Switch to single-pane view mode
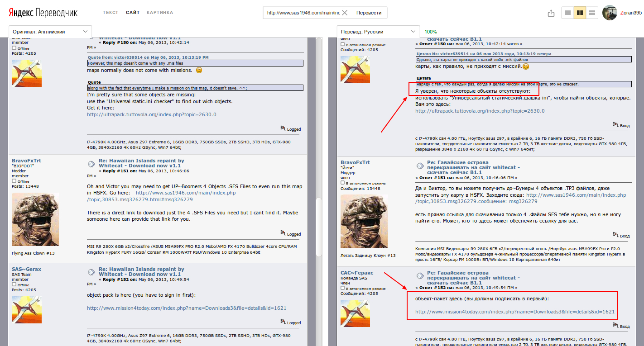The image size is (644, 346). tap(567, 13)
